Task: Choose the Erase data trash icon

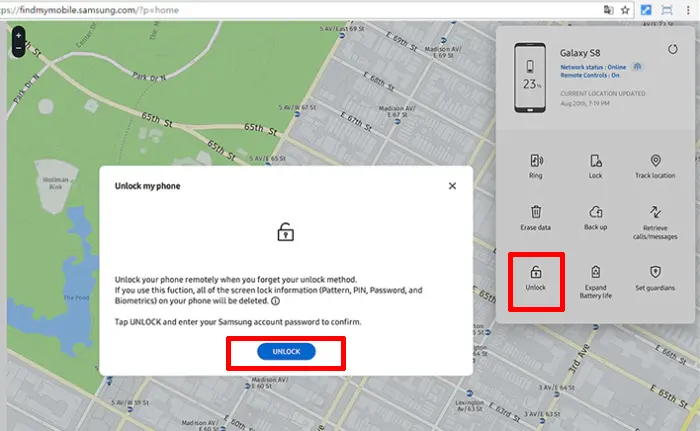Action: [536, 212]
